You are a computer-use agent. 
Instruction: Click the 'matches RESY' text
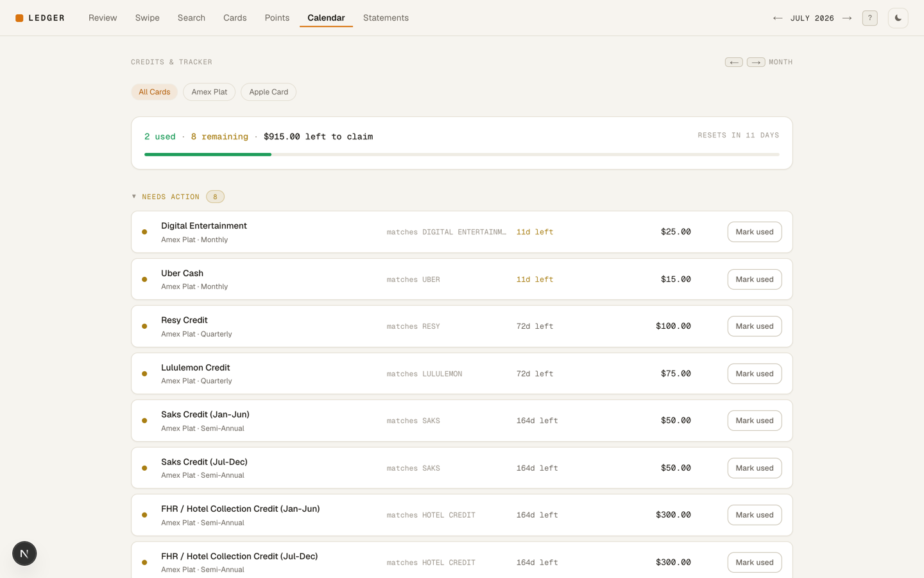point(413,326)
